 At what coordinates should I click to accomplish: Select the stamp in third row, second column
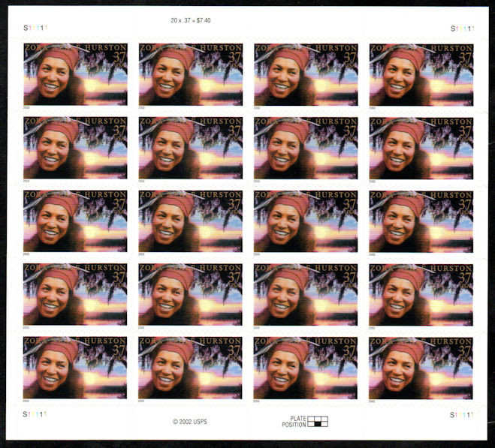190,221
